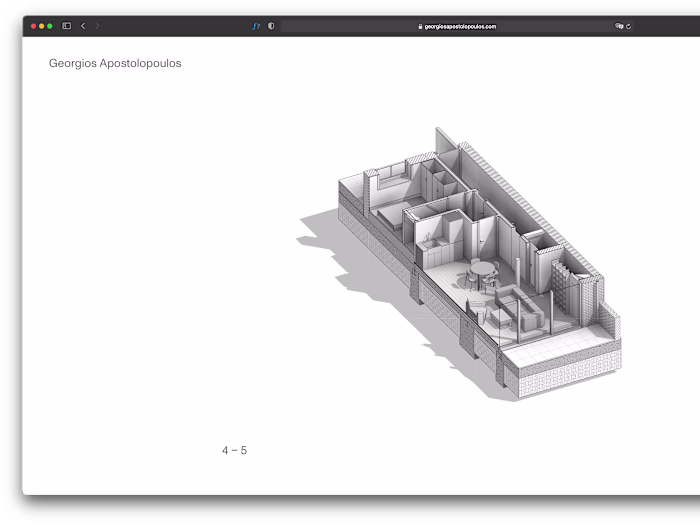Toggle the Safari sidebar icon
700x525 pixels.
67,26
